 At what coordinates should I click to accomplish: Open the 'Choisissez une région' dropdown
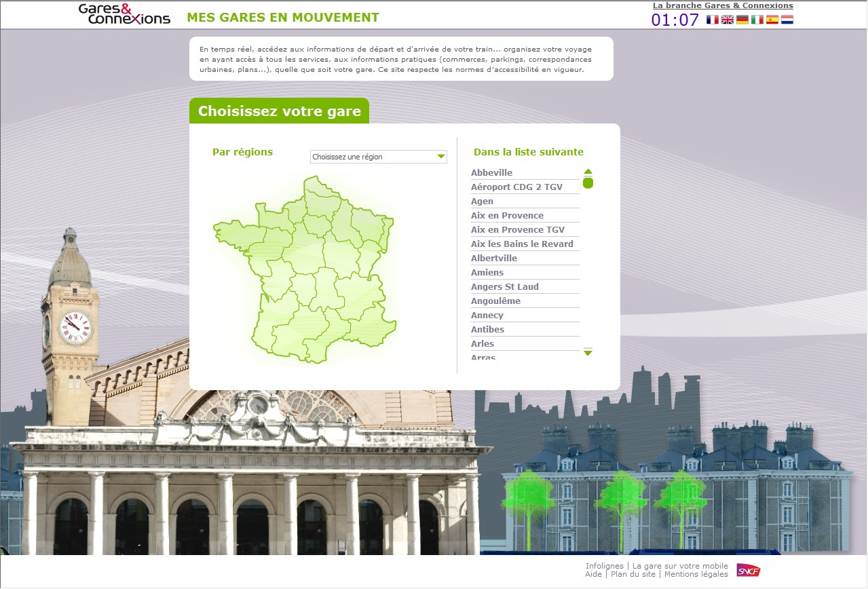tap(379, 157)
